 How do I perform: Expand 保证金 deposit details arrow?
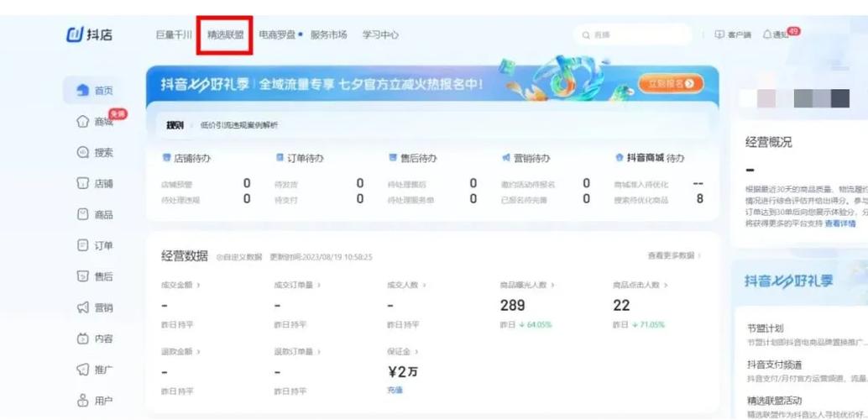coord(416,352)
